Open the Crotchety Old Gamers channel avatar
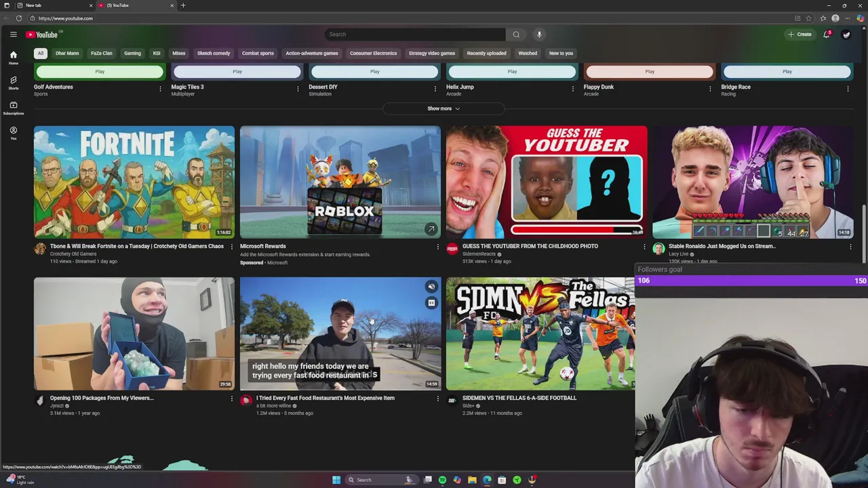This screenshot has width=868, height=488. coord(40,249)
